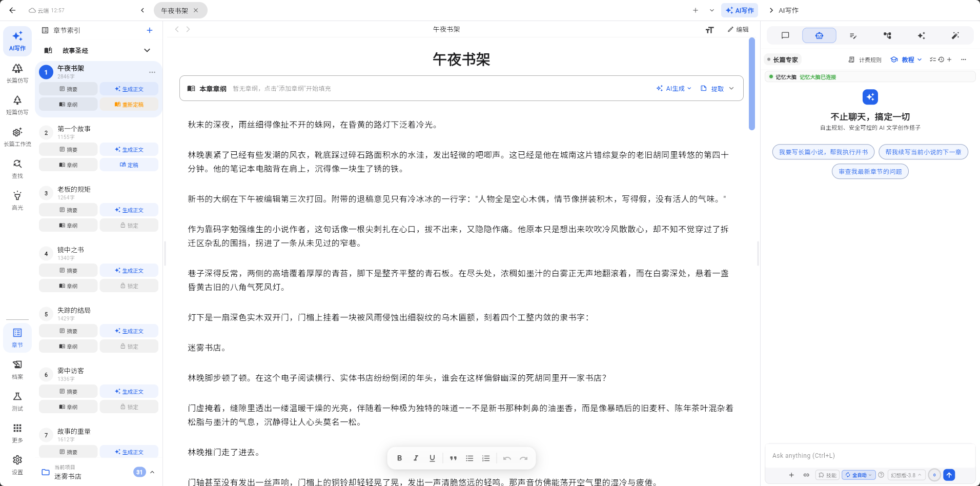Select the tree structure icon in AI panel
Image resolution: width=980 pixels, height=486 pixels.
coord(887,35)
